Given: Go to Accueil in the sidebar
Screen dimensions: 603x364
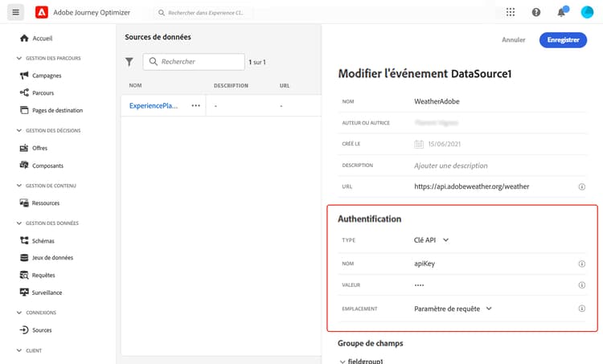Looking at the screenshot, I should click(x=43, y=38).
